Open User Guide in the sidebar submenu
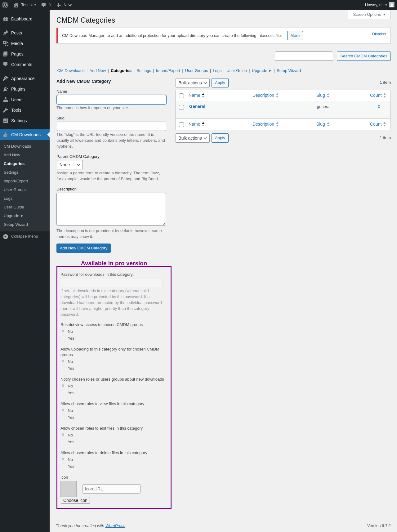This screenshot has width=397, height=532. pyautogui.click(x=14, y=207)
